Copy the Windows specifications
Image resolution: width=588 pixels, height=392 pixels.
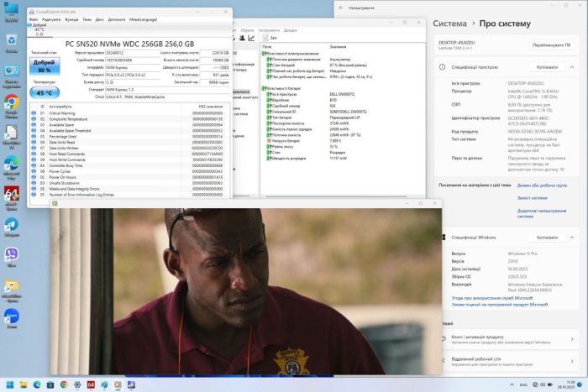pos(547,238)
